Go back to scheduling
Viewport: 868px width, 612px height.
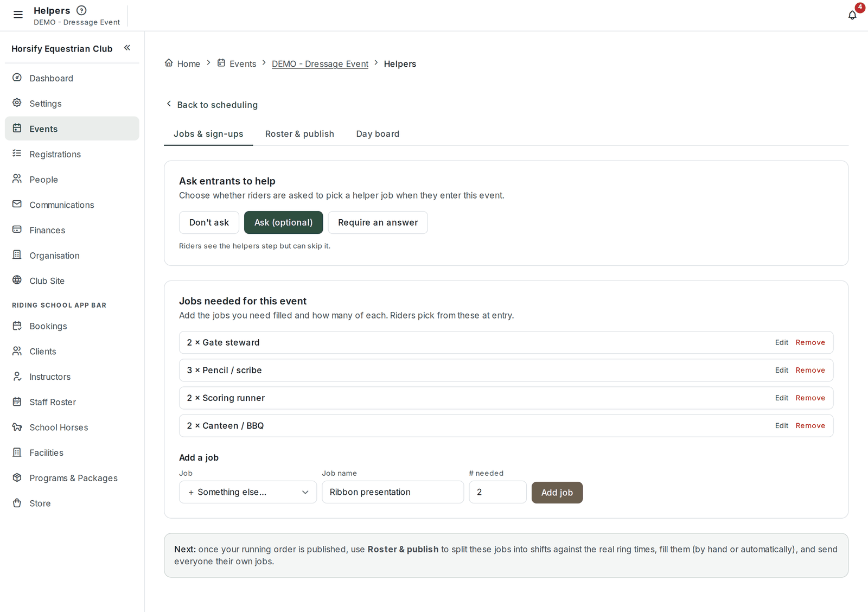tap(212, 105)
